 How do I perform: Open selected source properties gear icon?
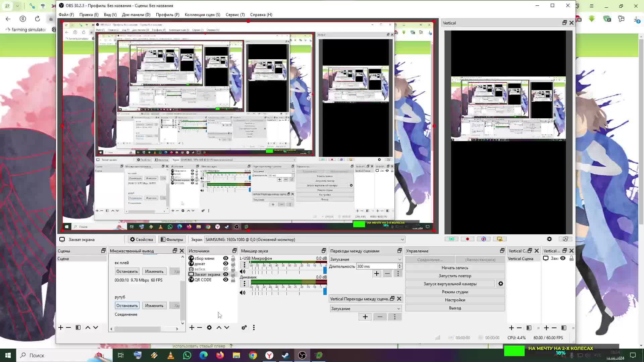tap(209, 327)
